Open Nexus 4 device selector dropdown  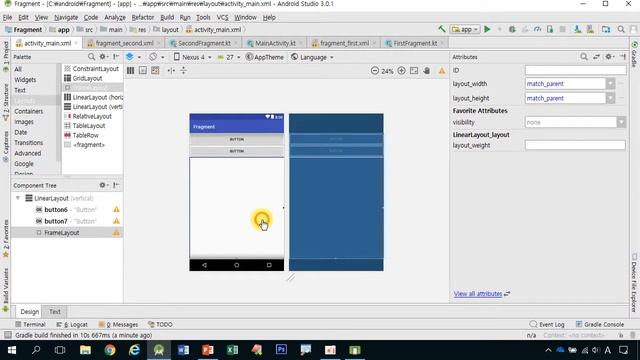tap(193, 57)
